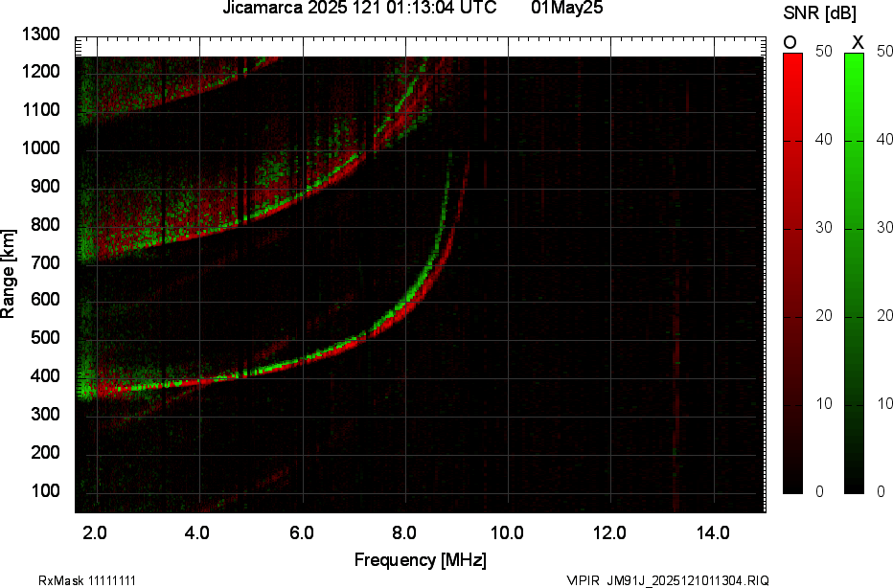
Task: Click the 1100 range tick label
Action: coord(40,110)
